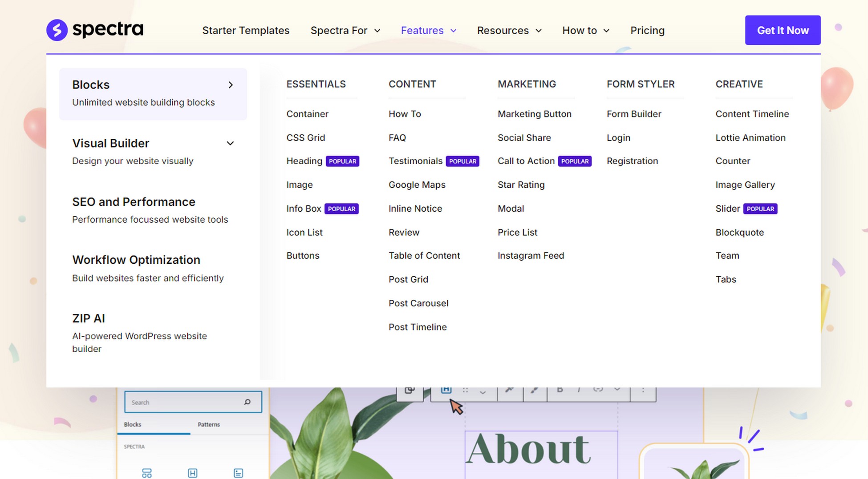Open the Post Grid block link
The width and height of the screenshot is (868, 479).
pyautogui.click(x=408, y=279)
